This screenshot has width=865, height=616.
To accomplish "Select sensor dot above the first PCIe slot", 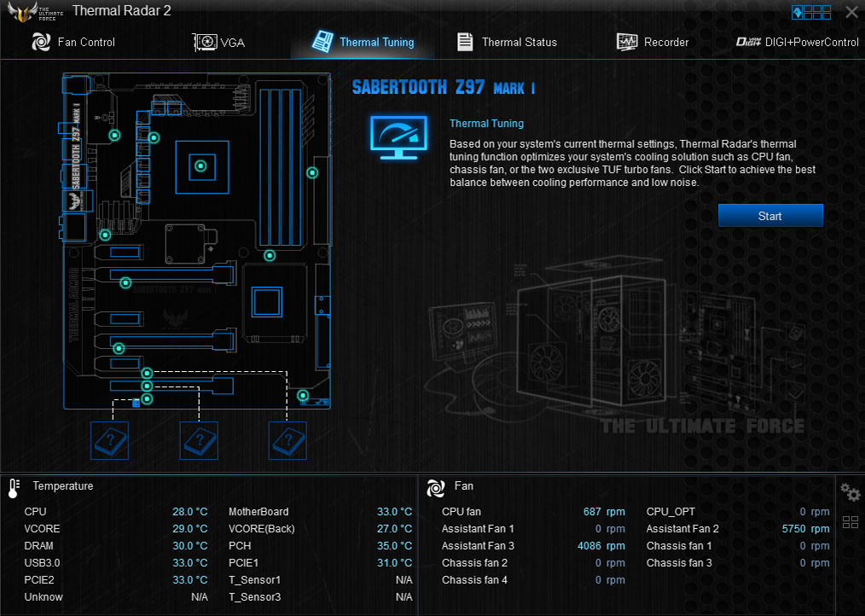I will coord(105,235).
